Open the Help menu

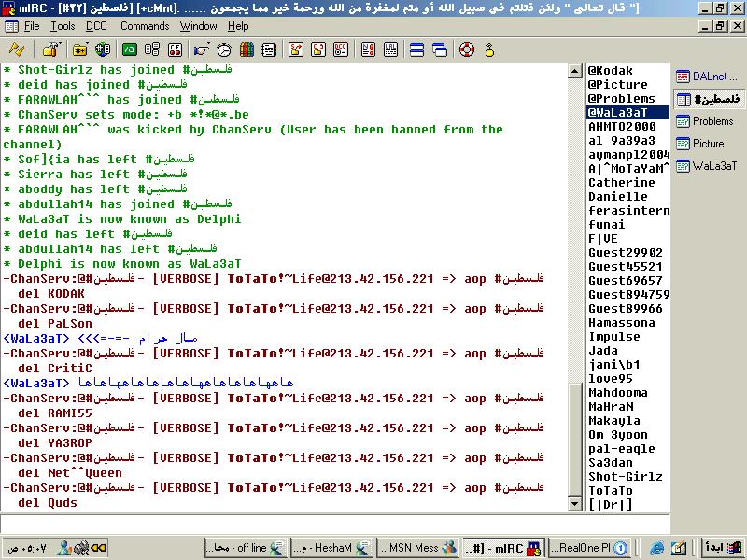pyautogui.click(x=238, y=26)
